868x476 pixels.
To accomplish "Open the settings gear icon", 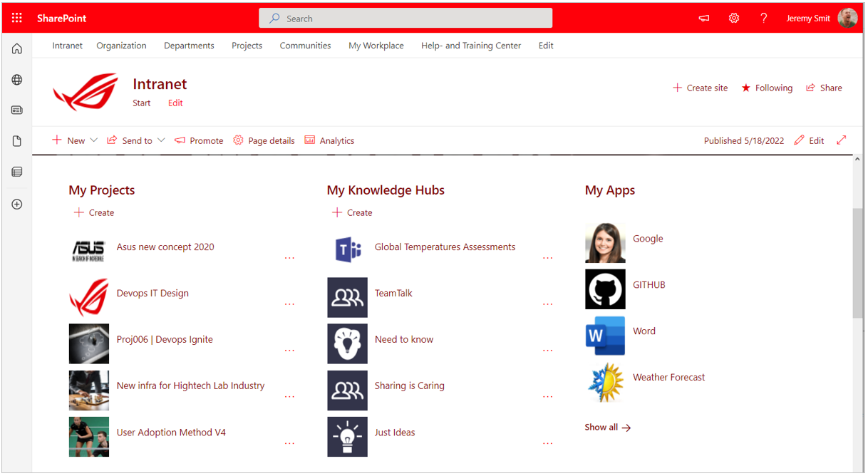I will (734, 19).
